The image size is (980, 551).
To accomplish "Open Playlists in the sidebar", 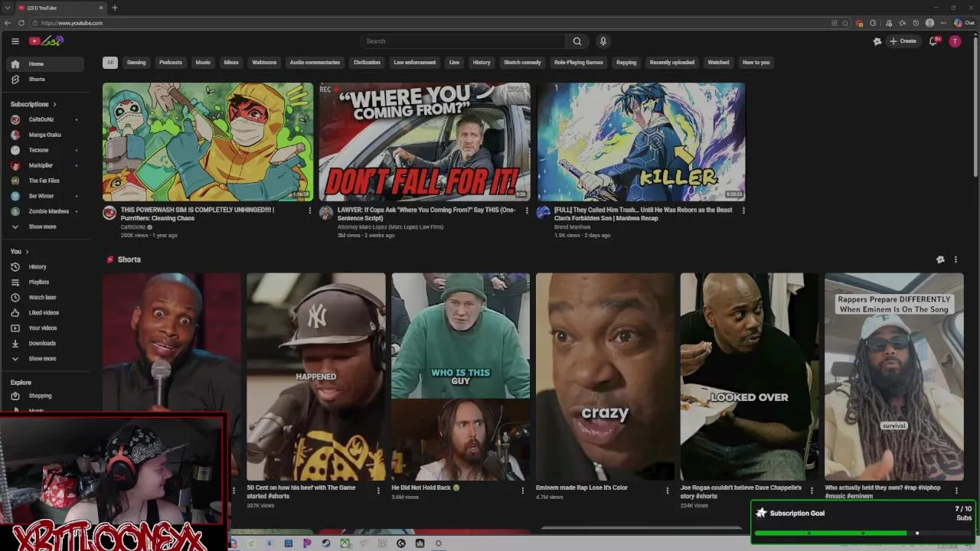I will point(45,282).
